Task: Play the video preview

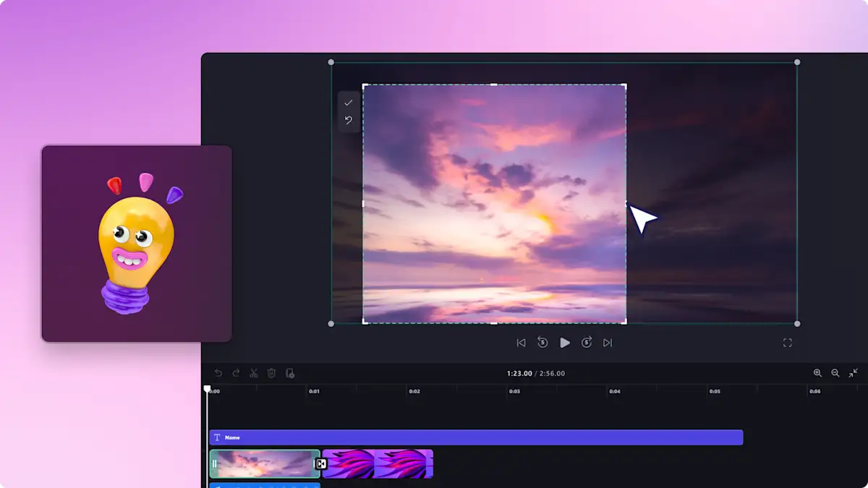Action: click(565, 343)
